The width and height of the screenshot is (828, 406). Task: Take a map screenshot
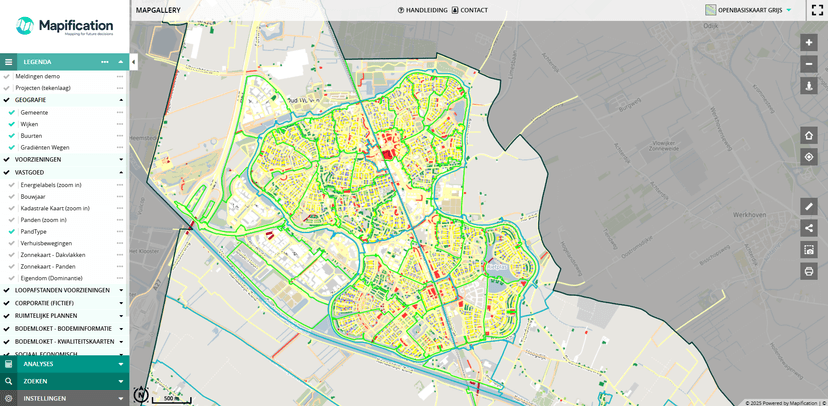tap(808, 250)
